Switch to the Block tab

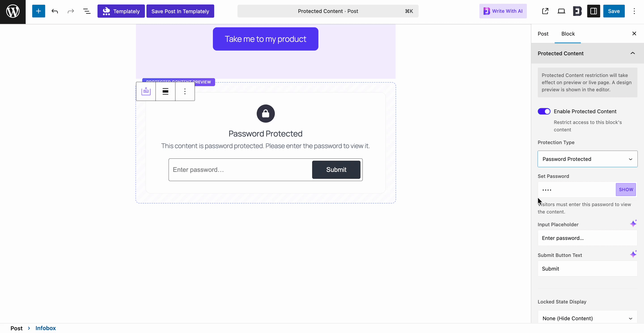568,34
